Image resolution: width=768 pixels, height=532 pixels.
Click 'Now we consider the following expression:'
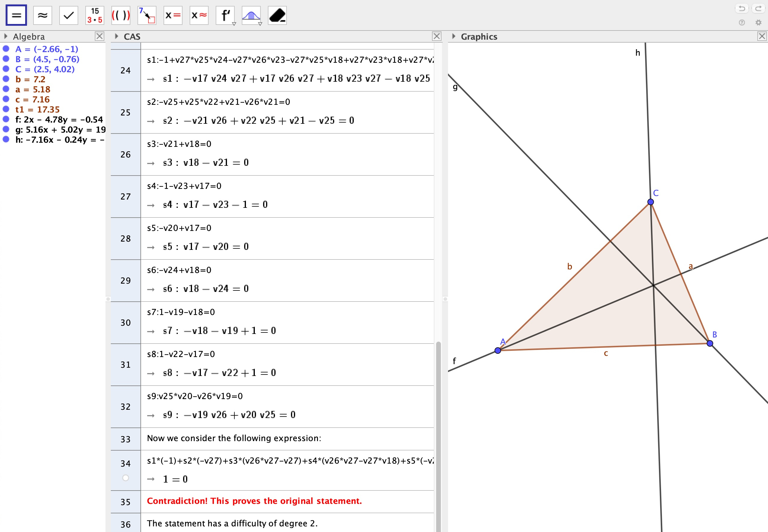click(234, 438)
